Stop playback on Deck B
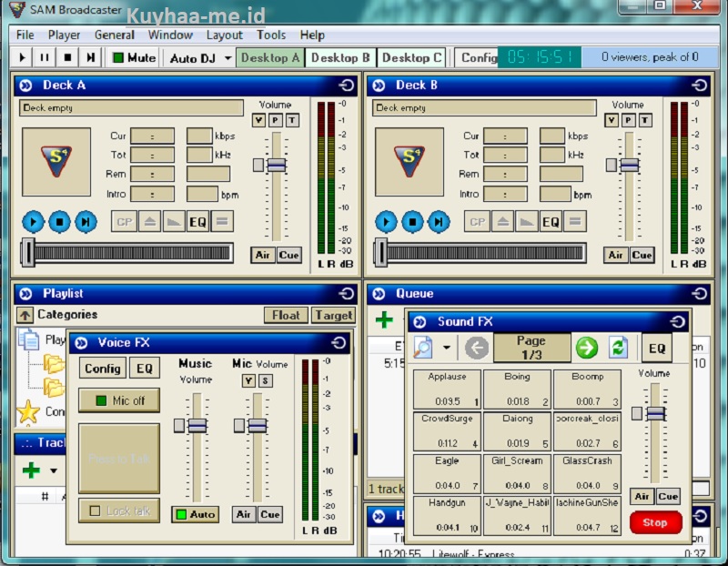The image size is (728, 566). [413, 222]
